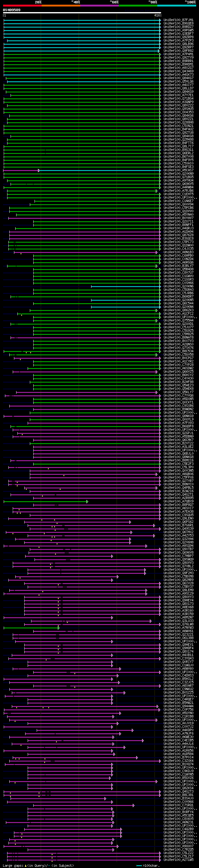
Task: Select the UniRef100_Q71BG4 label
Action: click(x=179, y=99)
